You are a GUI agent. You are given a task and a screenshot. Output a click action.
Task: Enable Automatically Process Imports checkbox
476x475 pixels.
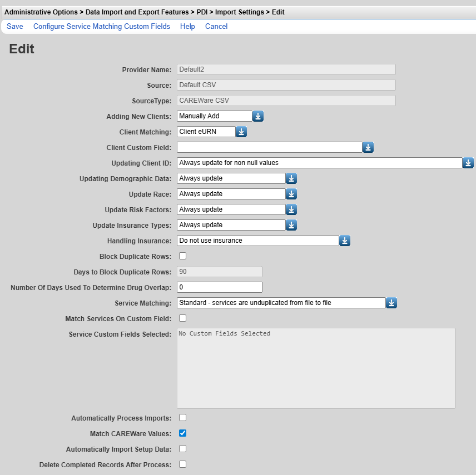183,418
